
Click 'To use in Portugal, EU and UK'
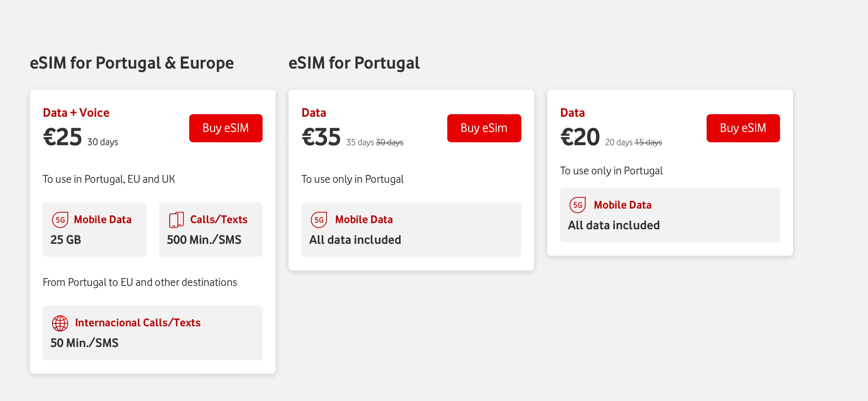tap(109, 179)
